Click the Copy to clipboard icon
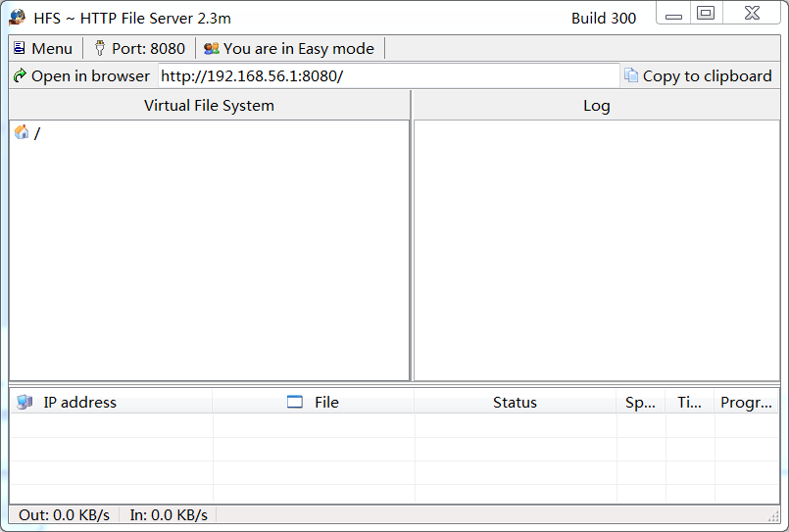 tap(631, 75)
